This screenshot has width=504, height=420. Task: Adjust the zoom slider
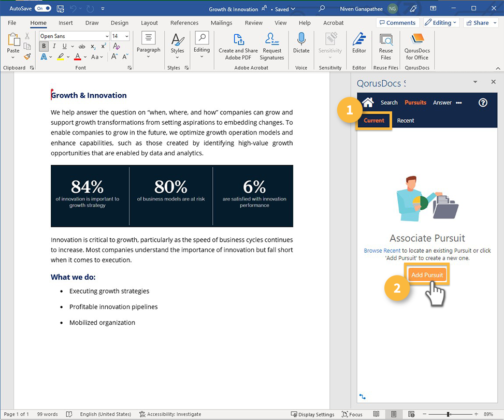[x=448, y=414]
